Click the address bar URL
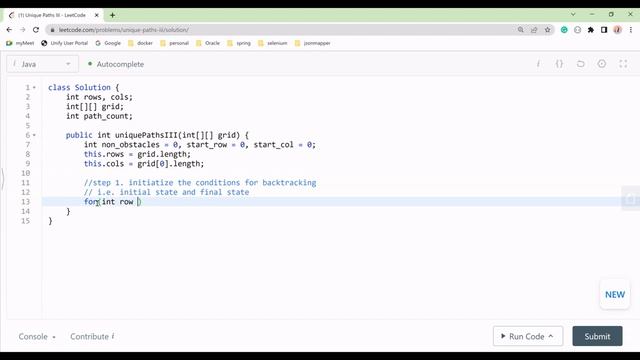The image size is (640, 360). (124, 30)
